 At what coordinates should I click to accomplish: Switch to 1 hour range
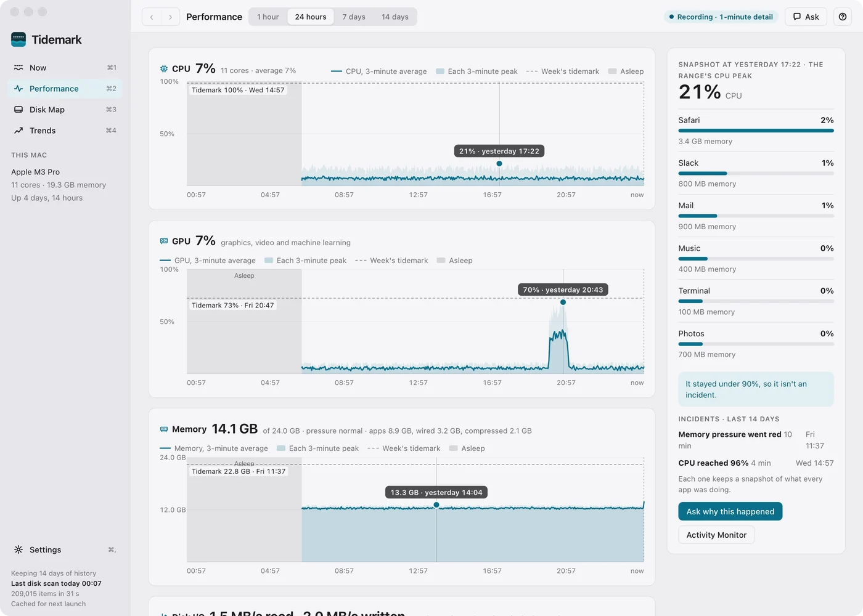(268, 17)
